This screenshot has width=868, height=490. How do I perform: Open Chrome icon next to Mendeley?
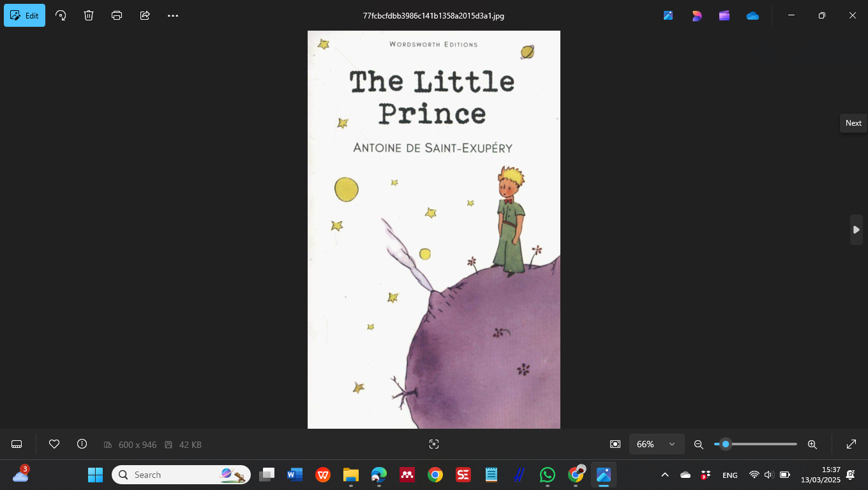point(435,475)
